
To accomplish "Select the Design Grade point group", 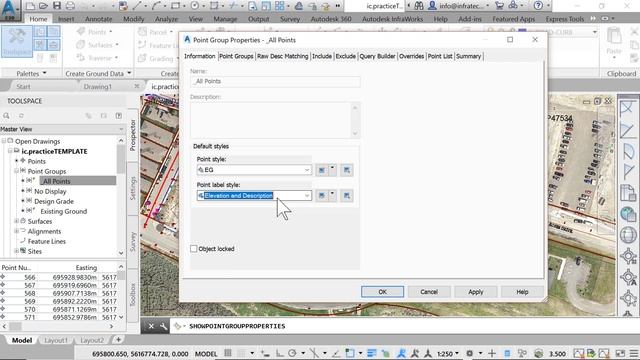I will (x=54, y=201).
